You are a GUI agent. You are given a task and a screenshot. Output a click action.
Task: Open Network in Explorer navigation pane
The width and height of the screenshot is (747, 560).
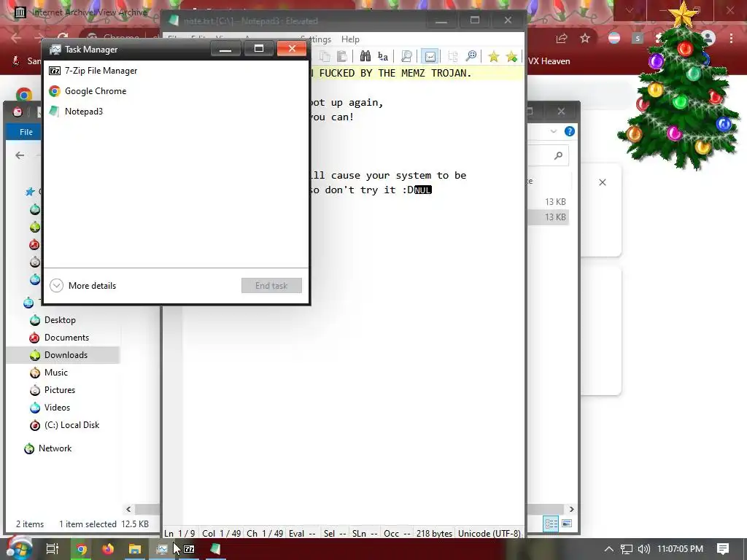tap(54, 448)
